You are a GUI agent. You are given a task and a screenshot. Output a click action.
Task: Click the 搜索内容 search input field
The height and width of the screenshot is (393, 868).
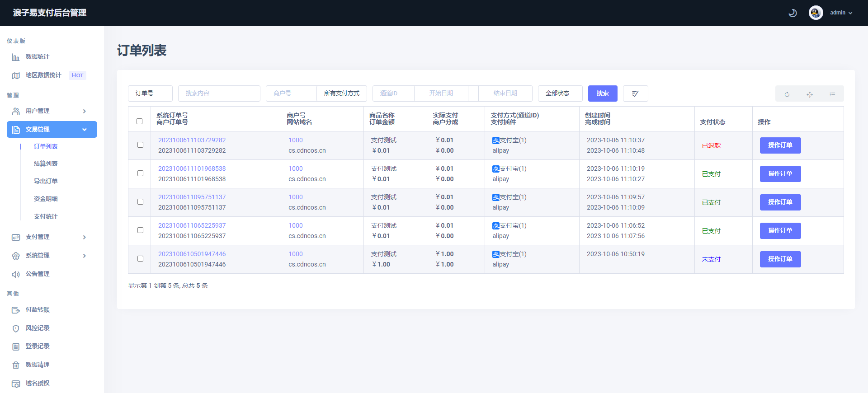(219, 94)
